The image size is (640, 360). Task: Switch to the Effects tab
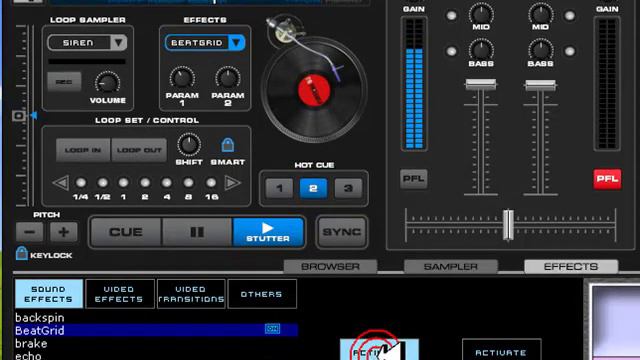(571, 267)
